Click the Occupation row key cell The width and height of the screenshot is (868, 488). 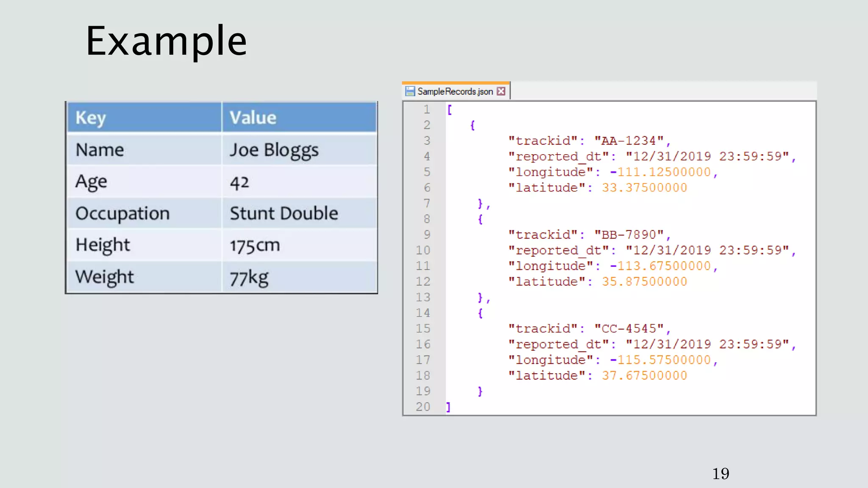click(x=122, y=213)
